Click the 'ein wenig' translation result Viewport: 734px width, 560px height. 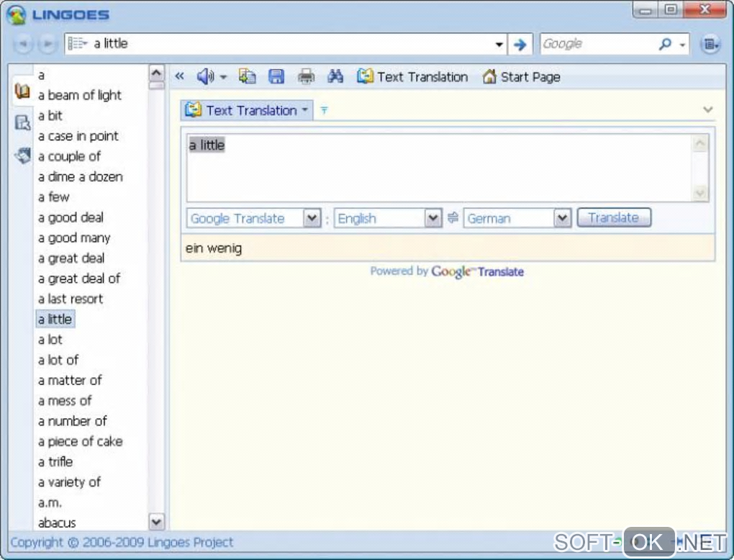point(214,248)
